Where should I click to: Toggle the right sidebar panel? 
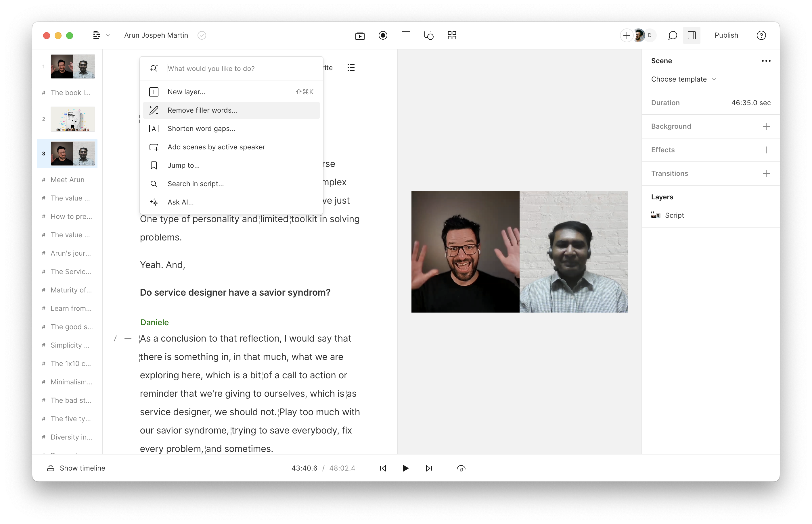coord(692,35)
